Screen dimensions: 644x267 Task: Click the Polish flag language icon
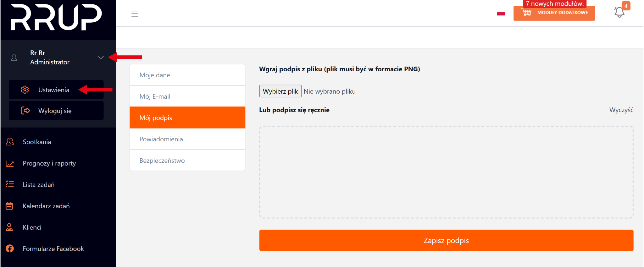click(x=501, y=14)
